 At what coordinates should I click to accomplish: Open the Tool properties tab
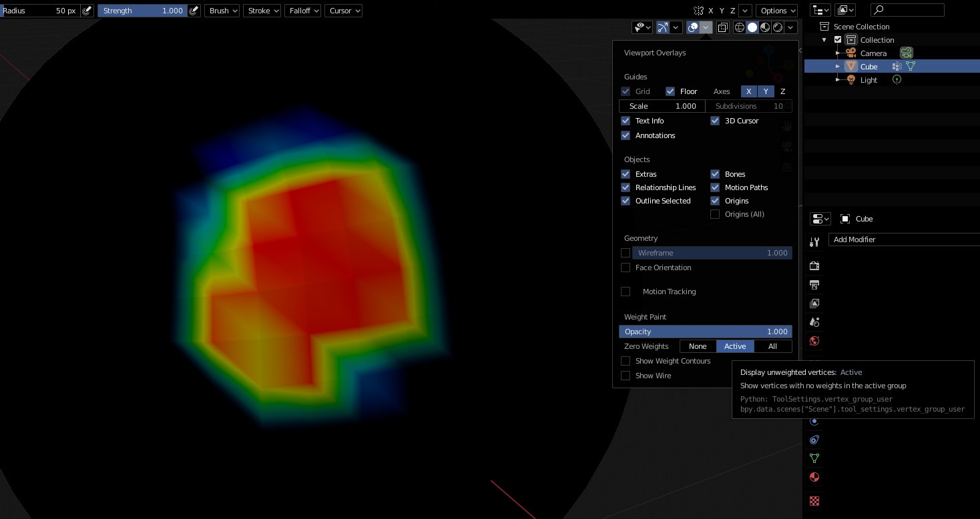814,242
